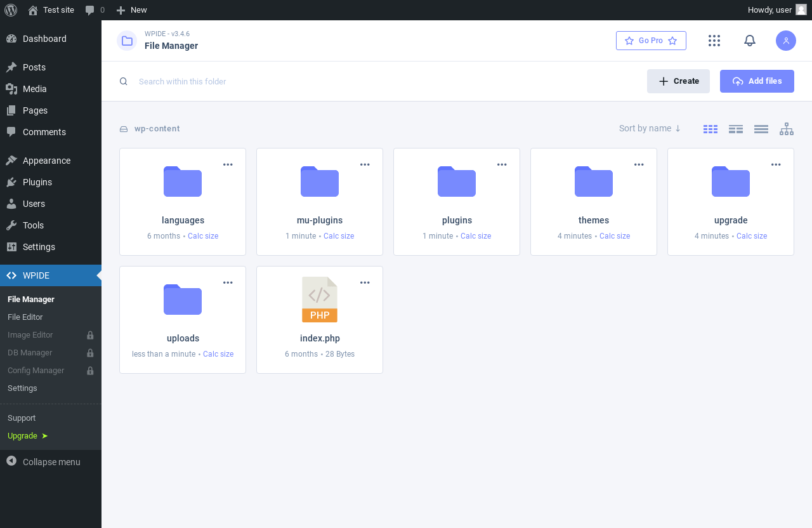Open options menu for uploads folder
812x528 pixels.
tap(228, 282)
